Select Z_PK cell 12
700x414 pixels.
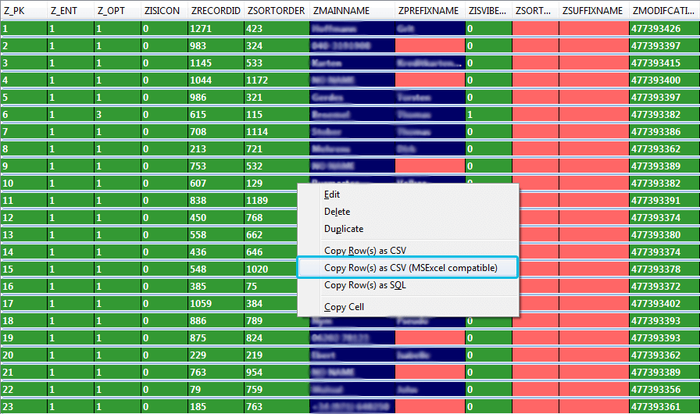(x=23, y=217)
